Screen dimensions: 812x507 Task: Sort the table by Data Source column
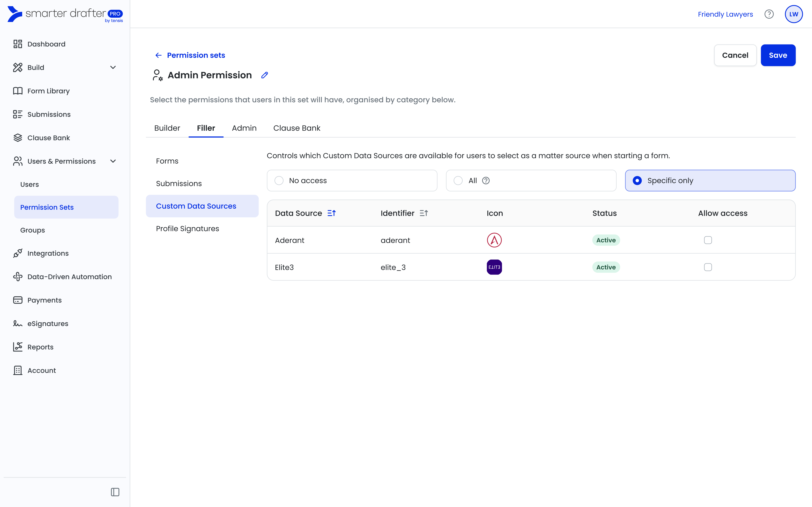(x=332, y=213)
